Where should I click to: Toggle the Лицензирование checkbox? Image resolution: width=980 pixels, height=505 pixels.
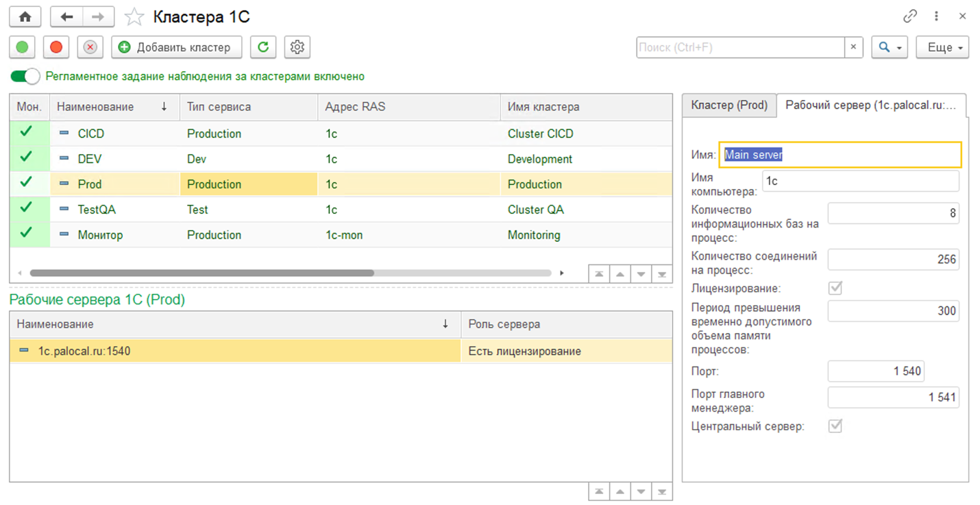click(835, 288)
